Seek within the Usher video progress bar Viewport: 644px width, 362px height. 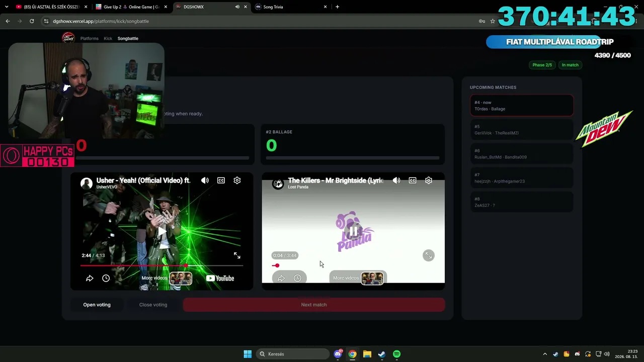click(x=162, y=265)
